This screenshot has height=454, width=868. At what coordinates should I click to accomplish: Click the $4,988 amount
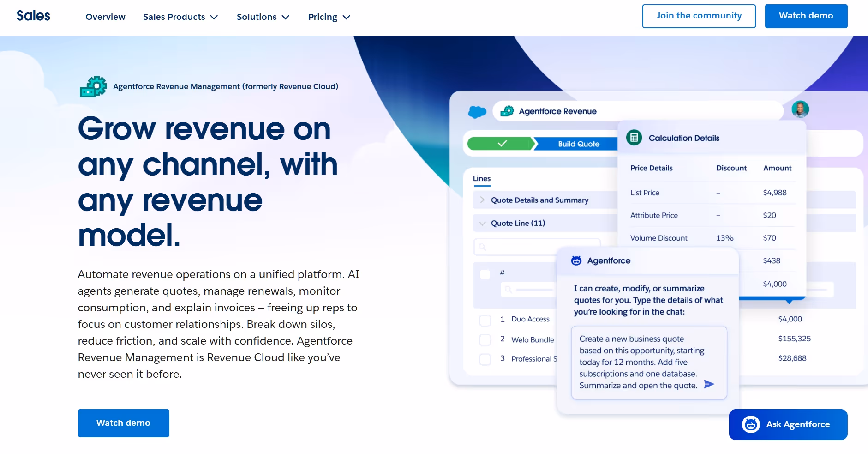[775, 193]
